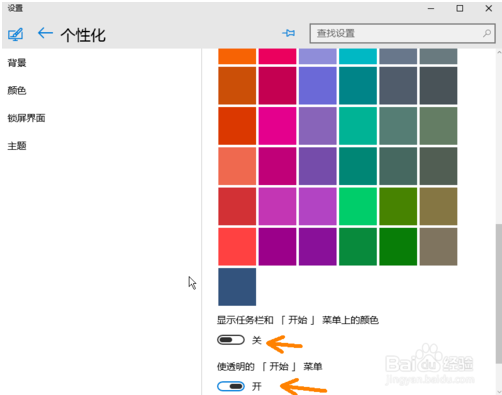Click the magnifier search icon
Viewport: 502px width, 395px height.
pos(487,33)
